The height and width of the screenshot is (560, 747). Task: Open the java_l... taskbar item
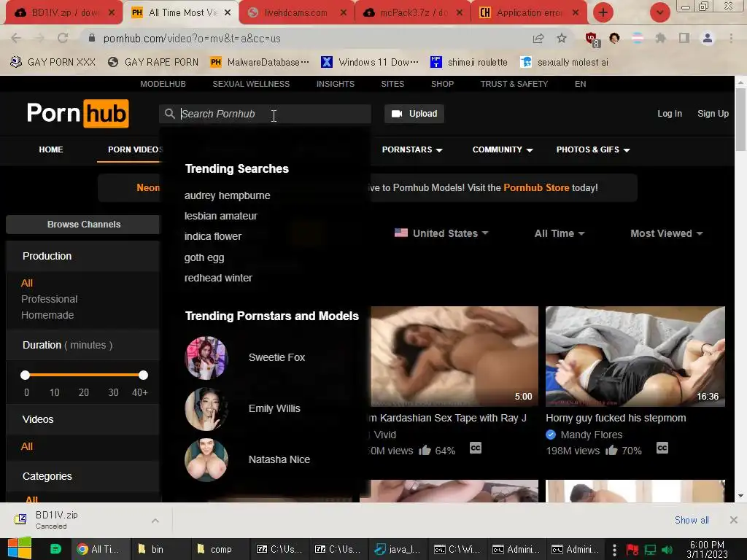tap(398, 549)
